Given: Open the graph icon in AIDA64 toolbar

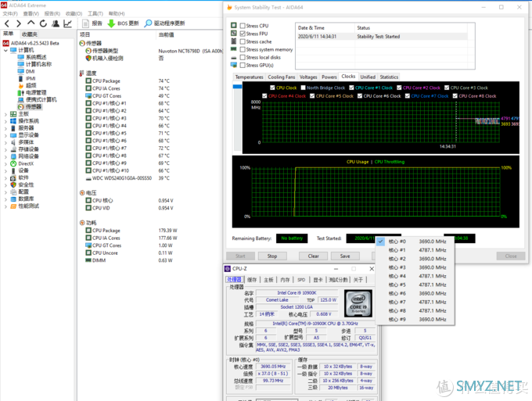Looking at the screenshot, I should point(67,23).
